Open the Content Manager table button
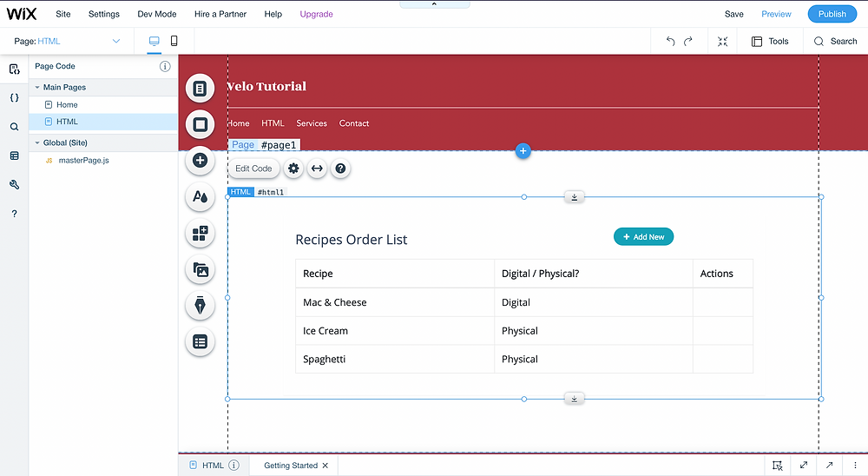The image size is (868, 476). tap(200, 342)
